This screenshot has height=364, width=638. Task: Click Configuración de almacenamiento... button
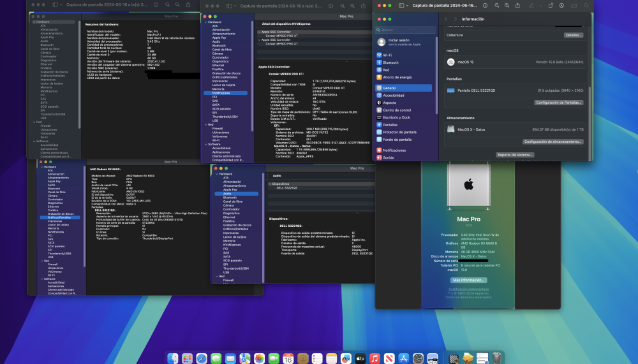553,142
